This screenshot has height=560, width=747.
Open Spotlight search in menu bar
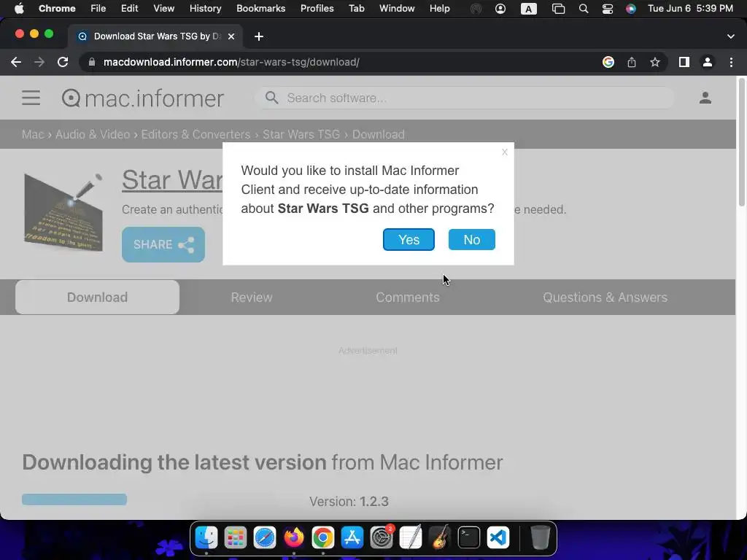(583, 9)
